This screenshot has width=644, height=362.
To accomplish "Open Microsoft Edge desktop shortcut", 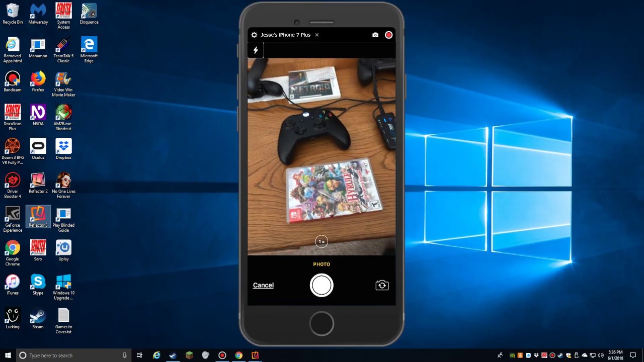I will 89,50.
